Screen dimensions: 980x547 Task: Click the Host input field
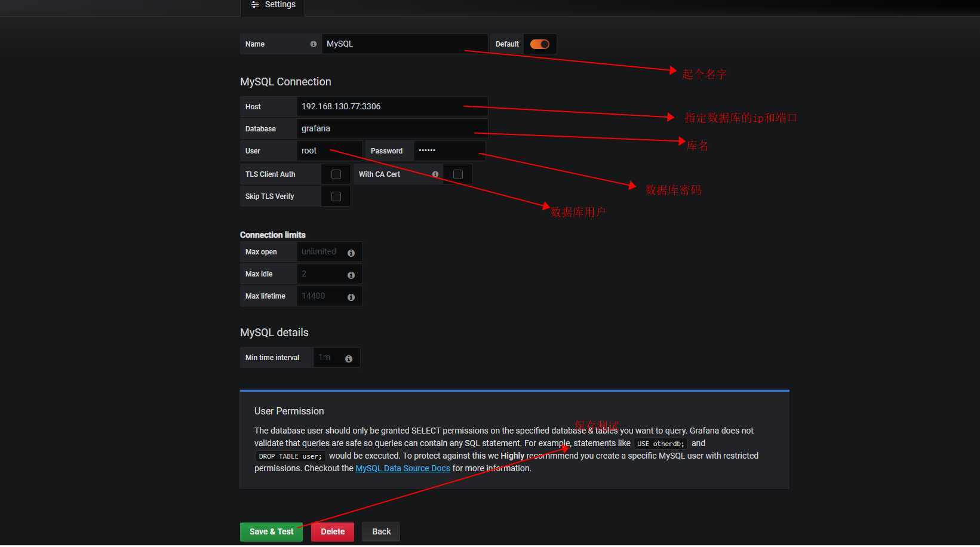point(392,107)
